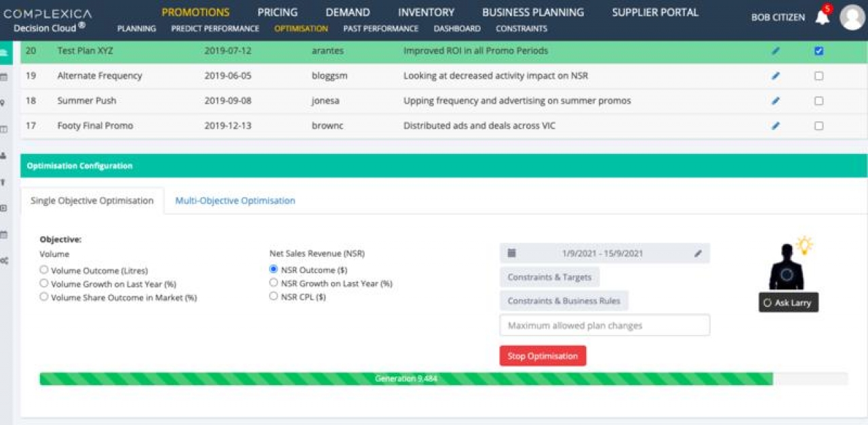Uncheck the Test Plan XYZ checkbox

tap(818, 50)
